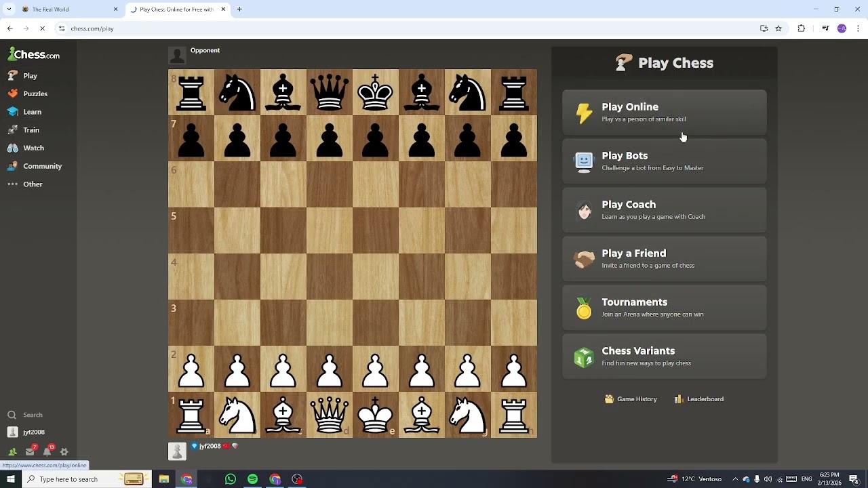This screenshot has width=868, height=488.
Task: Select the white king on e1
Action: coord(376,415)
